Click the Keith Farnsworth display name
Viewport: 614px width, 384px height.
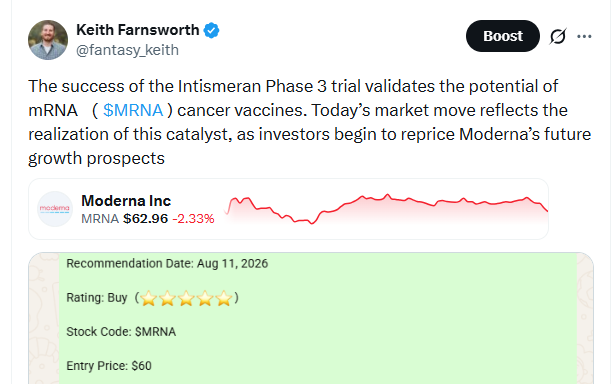[x=137, y=30]
